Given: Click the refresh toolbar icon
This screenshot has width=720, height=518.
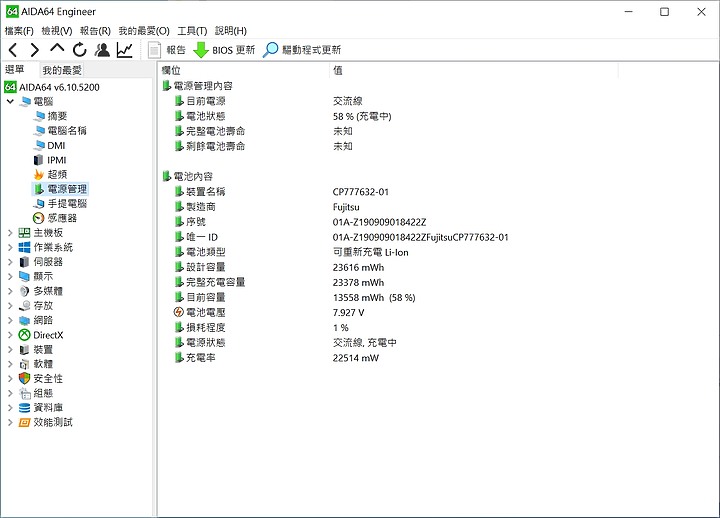Looking at the screenshot, I should pos(79,50).
